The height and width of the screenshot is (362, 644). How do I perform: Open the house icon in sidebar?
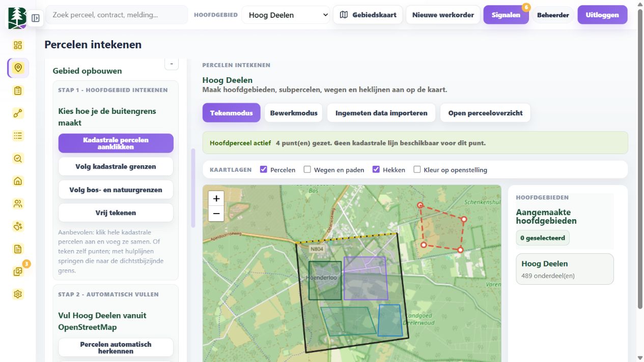(x=18, y=181)
